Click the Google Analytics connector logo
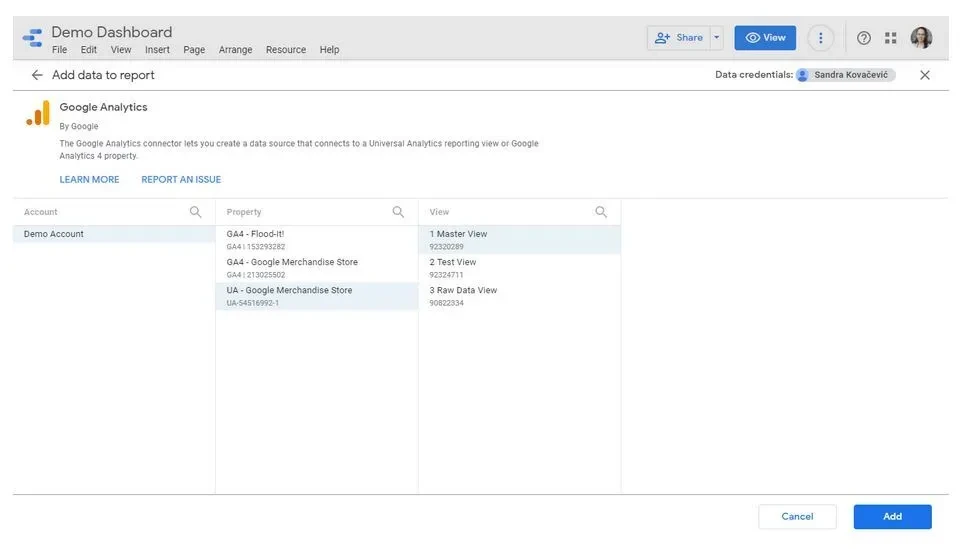 click(38, 113)
